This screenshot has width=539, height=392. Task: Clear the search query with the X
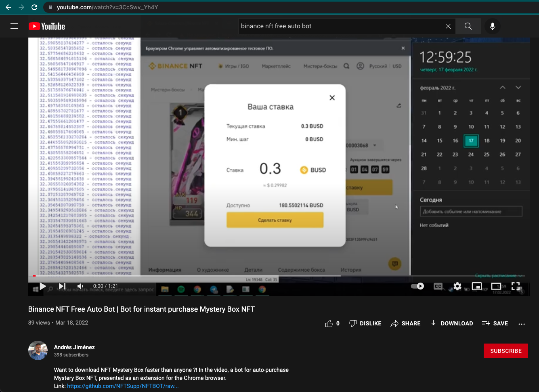click(448, 26)
